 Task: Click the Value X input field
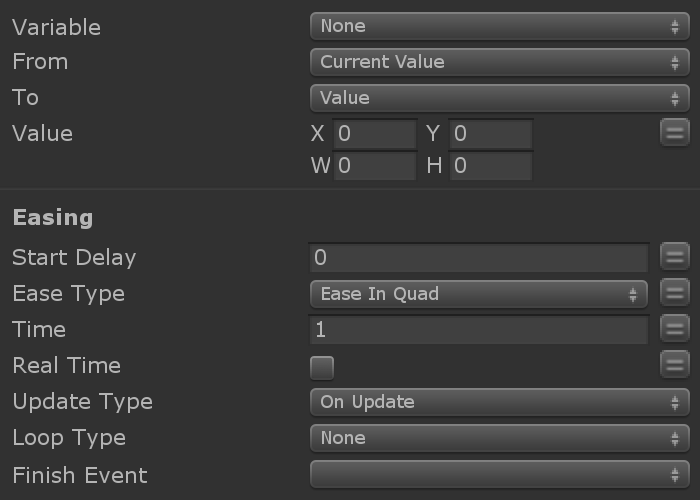click(x=374, y=134)
